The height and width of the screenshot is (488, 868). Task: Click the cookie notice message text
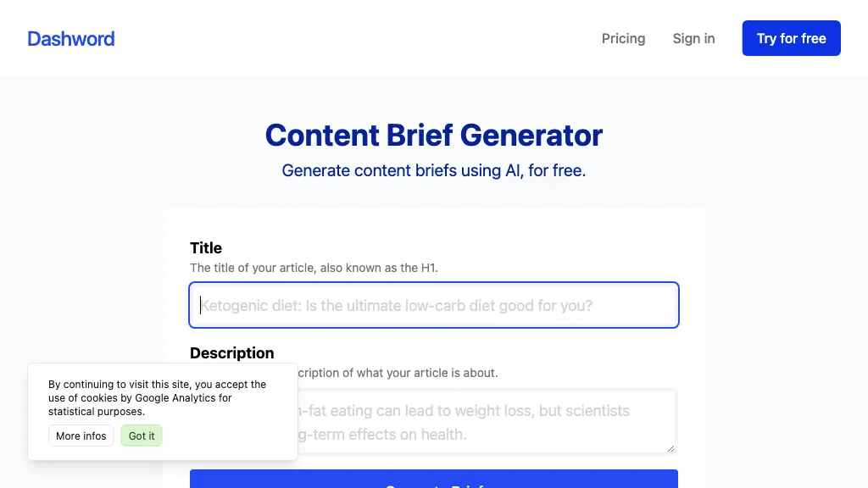click(157, 397)
